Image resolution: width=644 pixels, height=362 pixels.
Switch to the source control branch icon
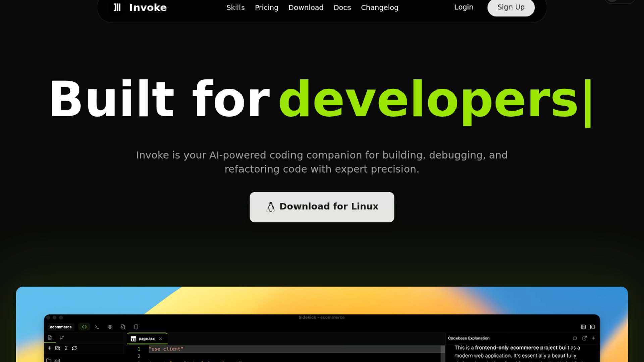tap(62, 338)
